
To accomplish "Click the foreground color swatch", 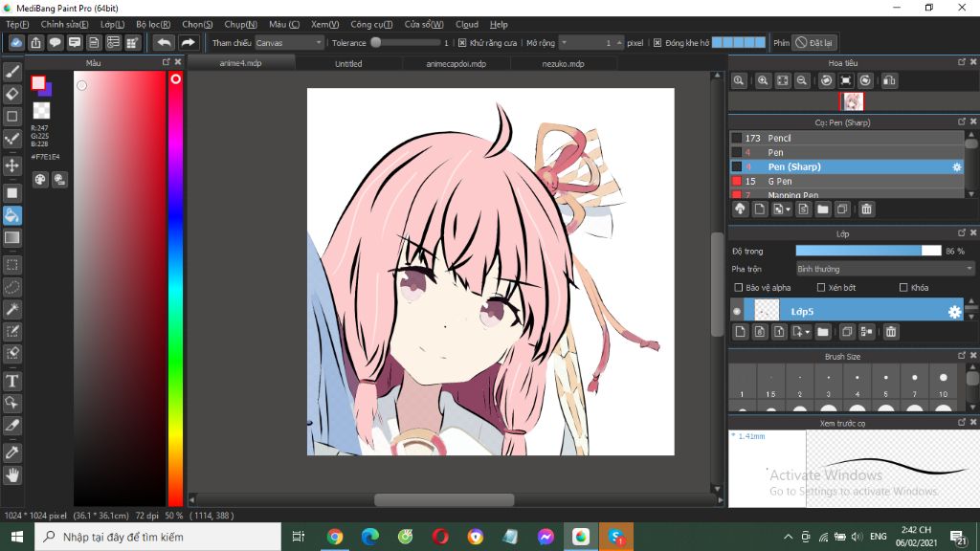I will (x=38, y=82).
